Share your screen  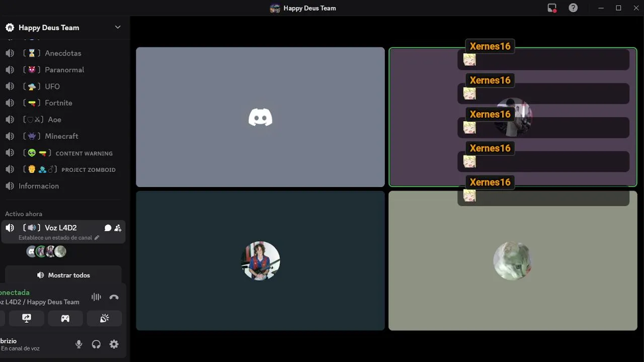click(27, 318)
